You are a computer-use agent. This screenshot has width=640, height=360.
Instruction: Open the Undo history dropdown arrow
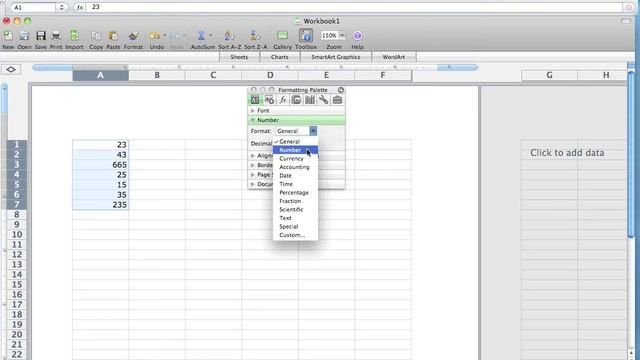[164, 36]
